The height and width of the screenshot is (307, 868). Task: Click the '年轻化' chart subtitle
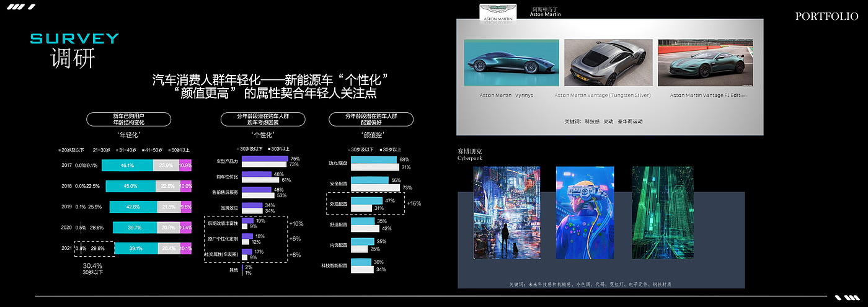click(x=128, y=134)
